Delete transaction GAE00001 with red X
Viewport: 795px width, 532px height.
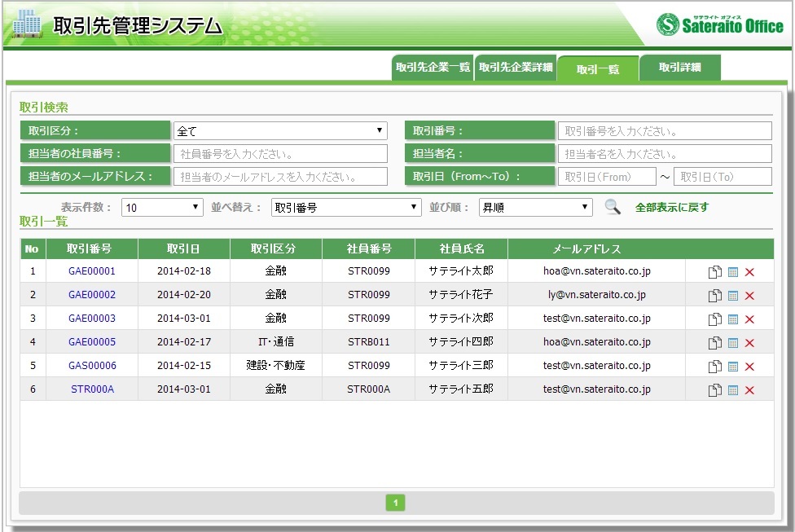point(749,272)
